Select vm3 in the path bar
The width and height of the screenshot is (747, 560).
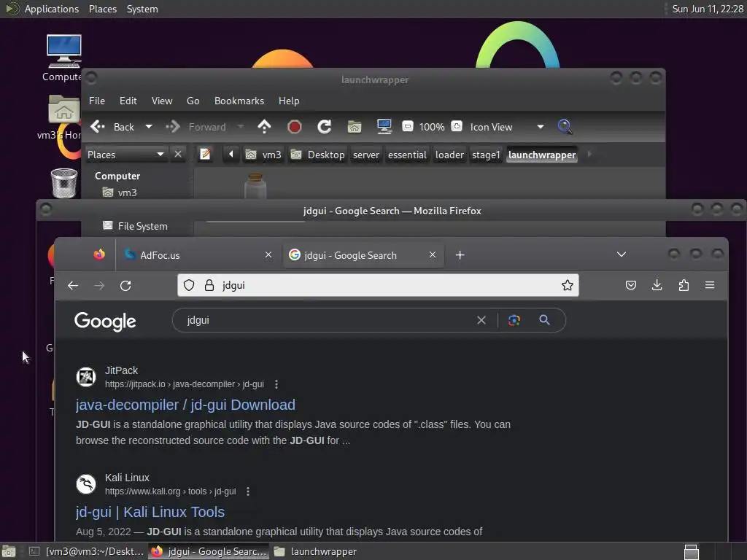263,155
